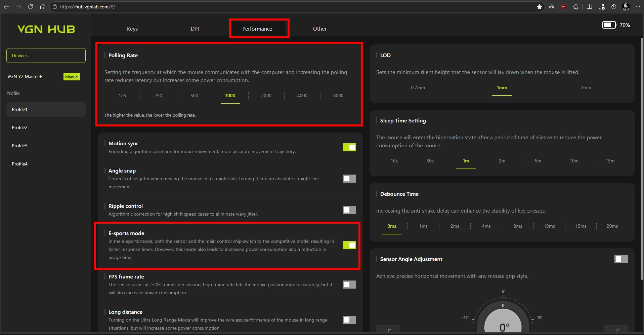
Task: Turn off the E-sports mode switch
Action: (x=349, y=245)
